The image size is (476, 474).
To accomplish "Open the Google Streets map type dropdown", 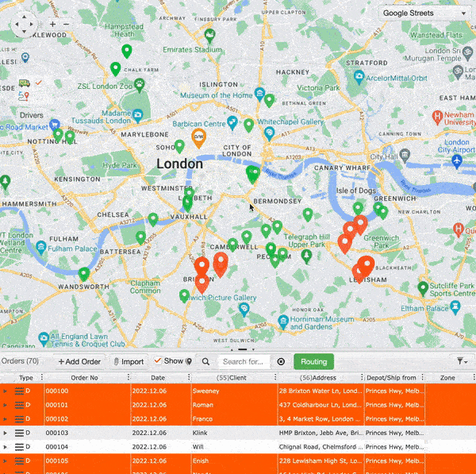I will click(424, 13).
